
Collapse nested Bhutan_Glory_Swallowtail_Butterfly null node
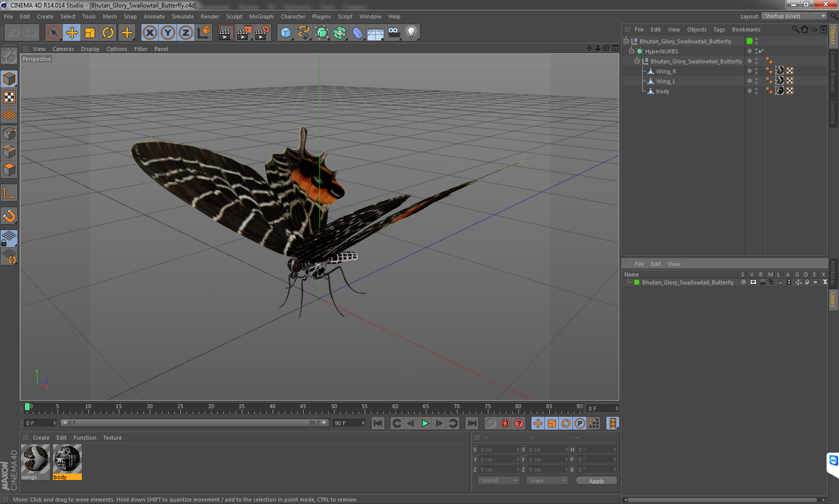pos(637,61)
